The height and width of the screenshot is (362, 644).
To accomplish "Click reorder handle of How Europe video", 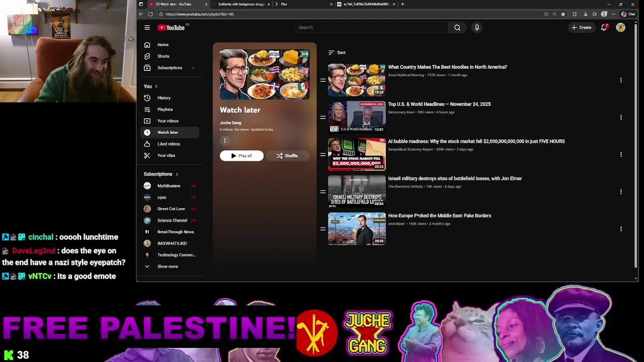I will click(x=323, y=229).
